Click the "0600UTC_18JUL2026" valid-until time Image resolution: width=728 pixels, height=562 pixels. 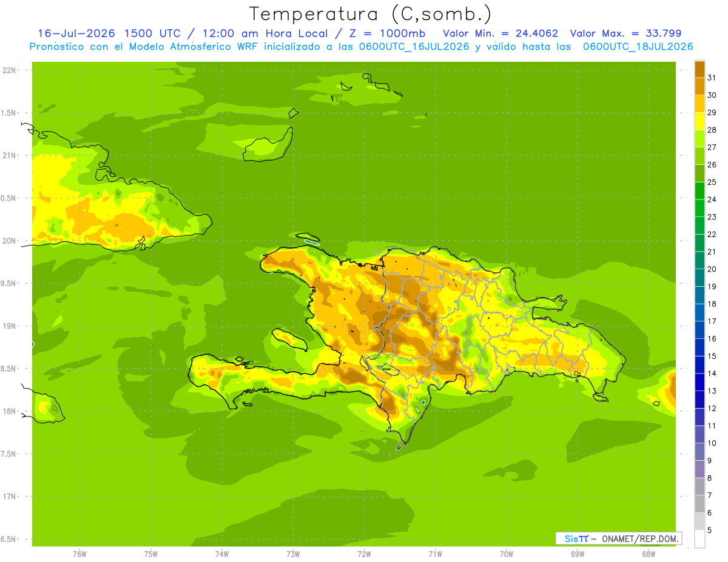click(638, 47)
